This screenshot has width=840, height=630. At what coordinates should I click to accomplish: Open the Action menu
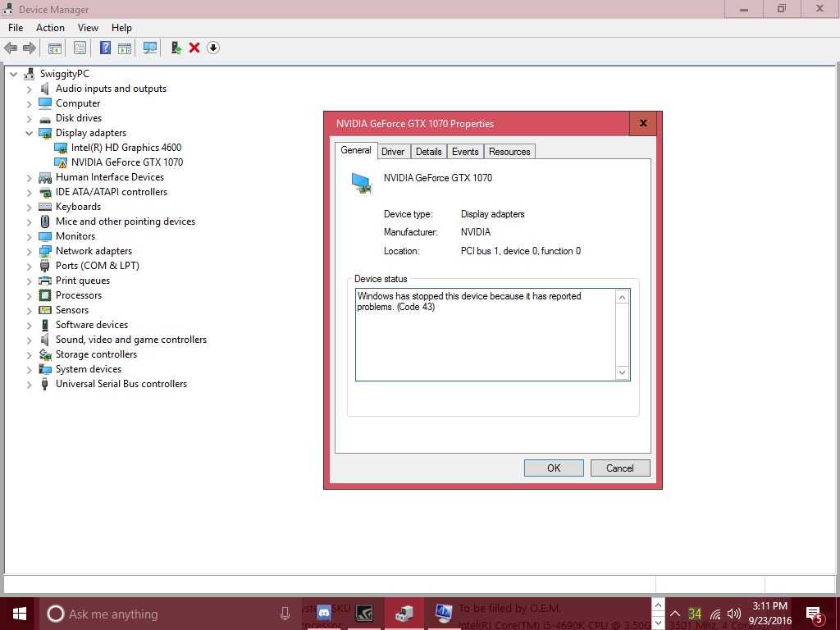[50, 28]
